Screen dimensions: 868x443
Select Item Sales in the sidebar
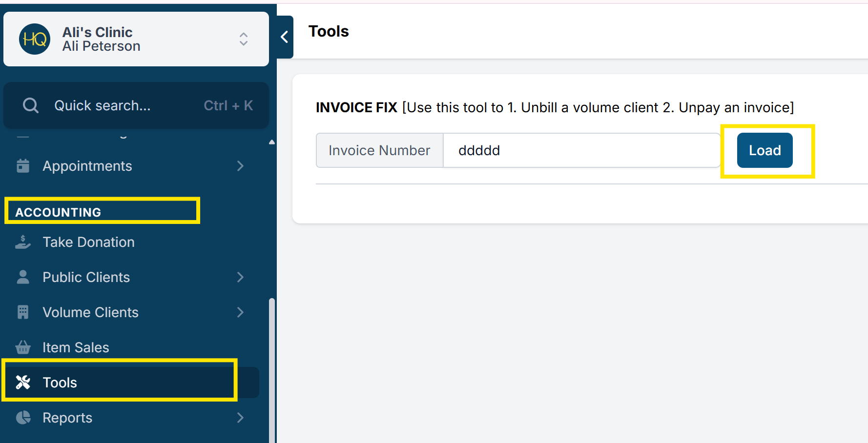tap(76, 347)
